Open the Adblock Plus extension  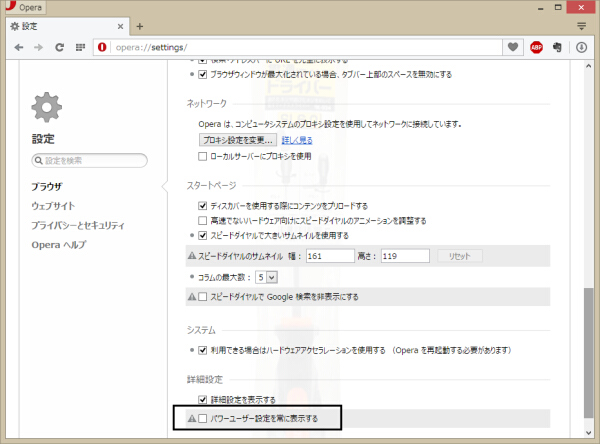(x=536, y=47)
